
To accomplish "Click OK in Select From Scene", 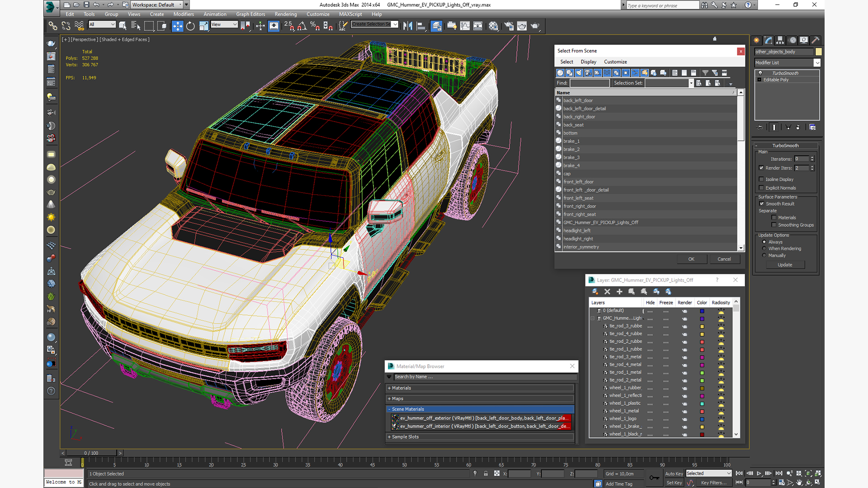I will [691, 259].
